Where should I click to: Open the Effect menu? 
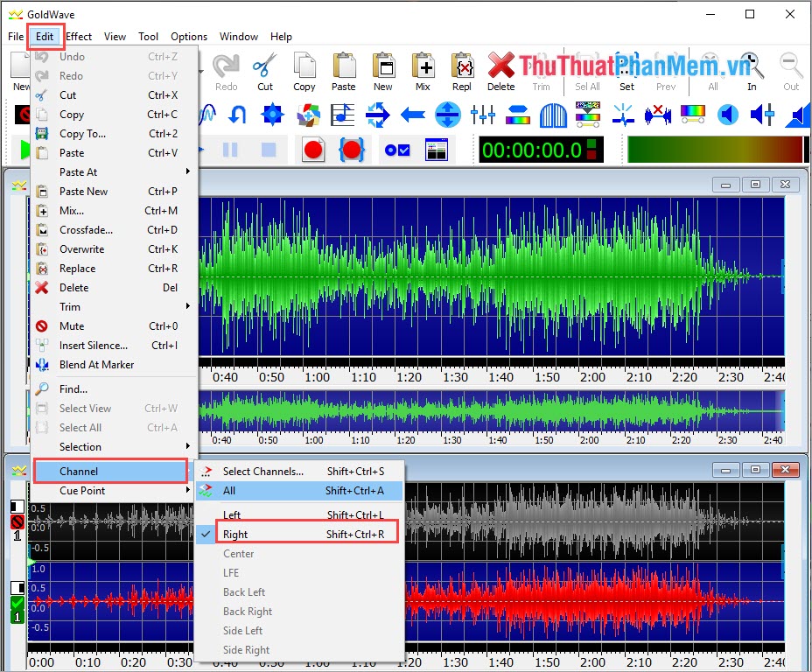[x=78, y=36]
